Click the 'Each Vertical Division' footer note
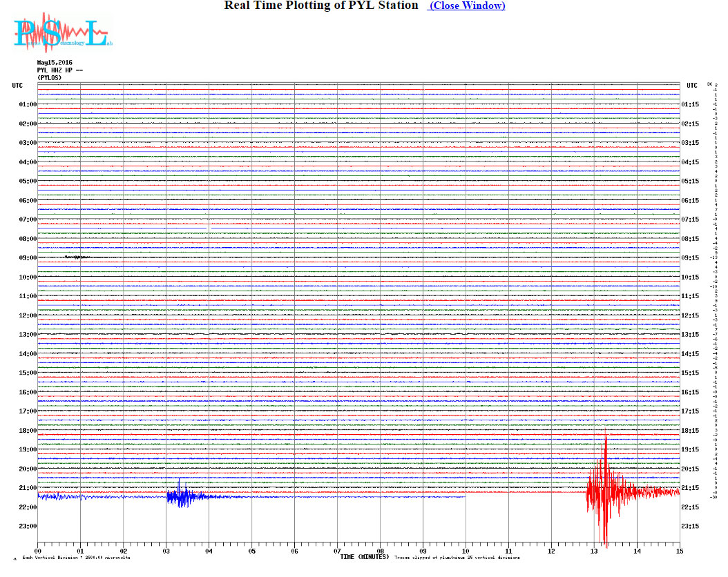Image resolution: width=728 pixels, height=577 pixels. [x=76, y=558]
